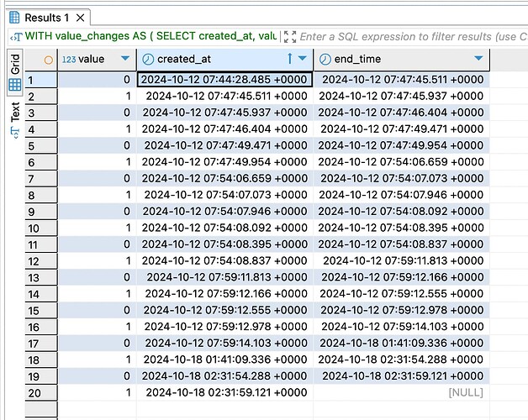Select created_at cell 2024-10-18 02:31:59.121
This screenshot has height=420, width=528.
point(225,392)
